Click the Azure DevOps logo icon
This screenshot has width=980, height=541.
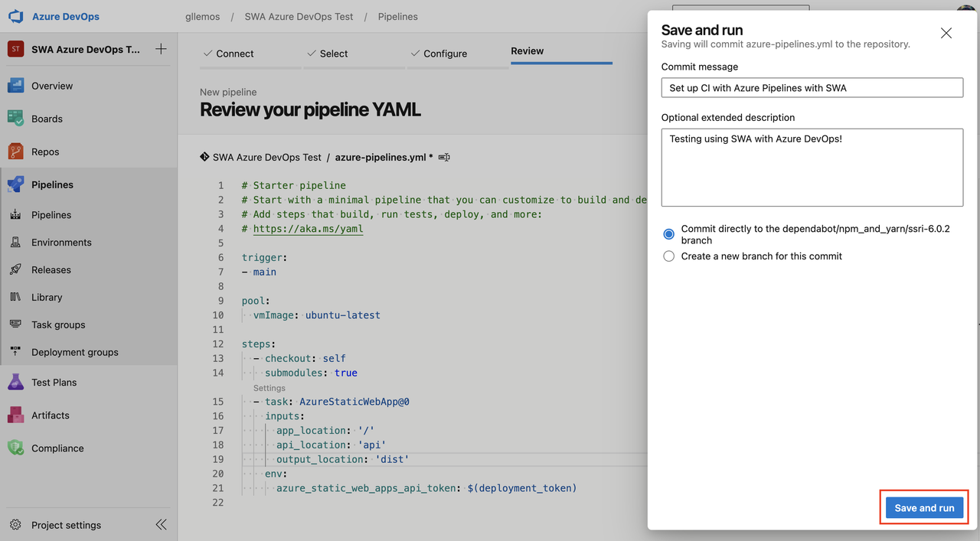[16, 16]
